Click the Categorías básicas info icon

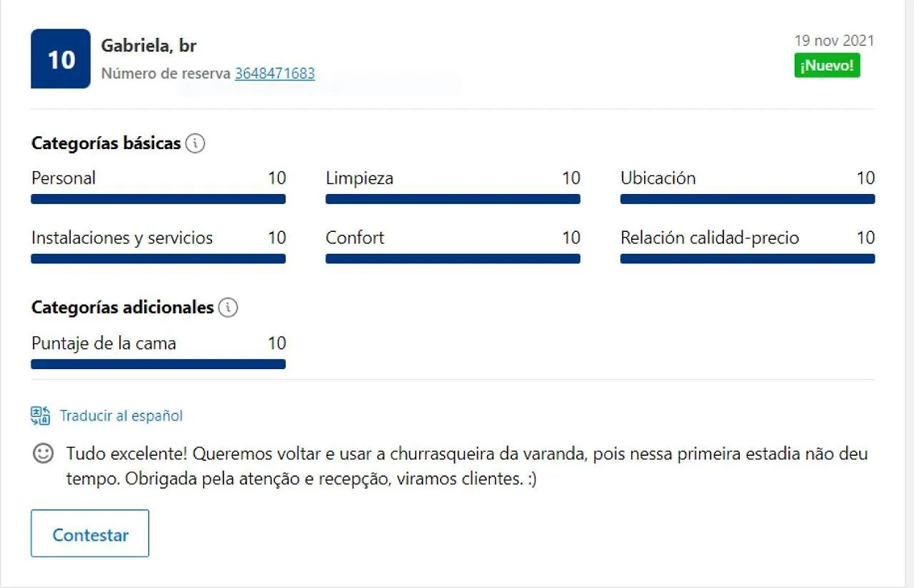(x=195, y=143)
